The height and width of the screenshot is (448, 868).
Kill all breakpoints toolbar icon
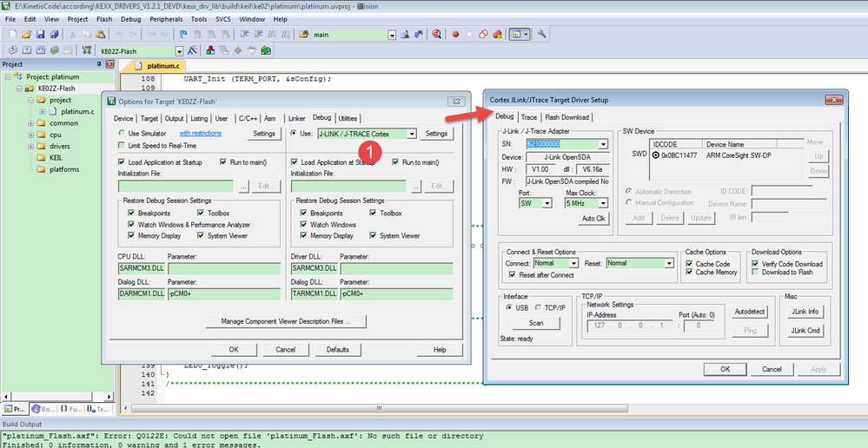coord(497,34)
